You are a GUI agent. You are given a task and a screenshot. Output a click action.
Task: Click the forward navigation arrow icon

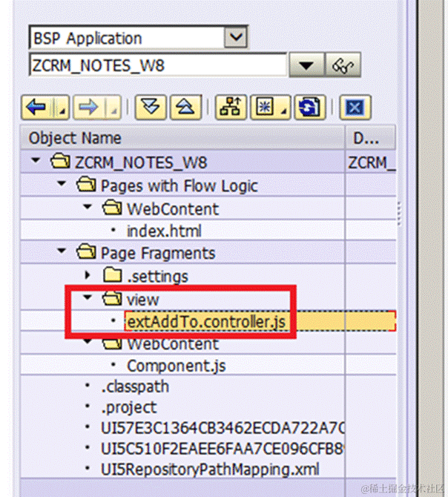point(89,108)
